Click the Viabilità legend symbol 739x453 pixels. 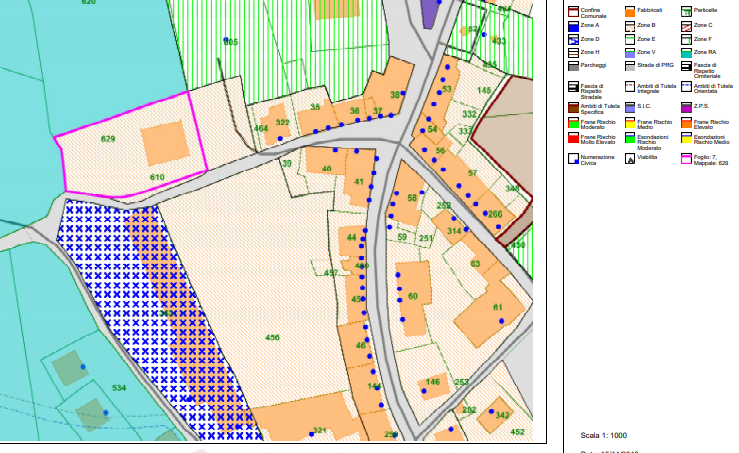631,158
